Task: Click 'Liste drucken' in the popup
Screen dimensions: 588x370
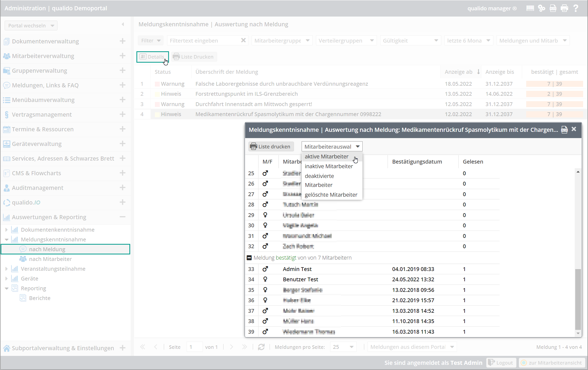Action: point(271,146)
